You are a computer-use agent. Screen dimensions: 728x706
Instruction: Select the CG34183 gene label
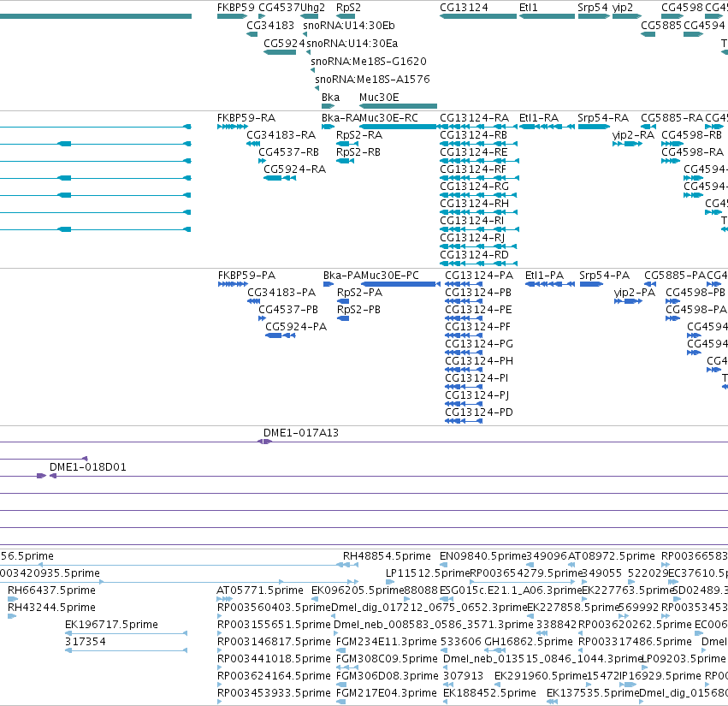pos(270,26)
